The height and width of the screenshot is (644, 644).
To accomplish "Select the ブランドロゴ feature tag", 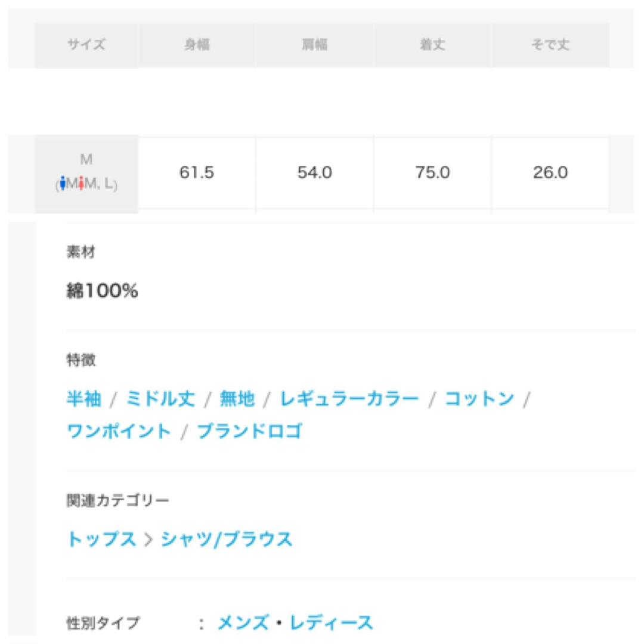I will click(250, 432).
